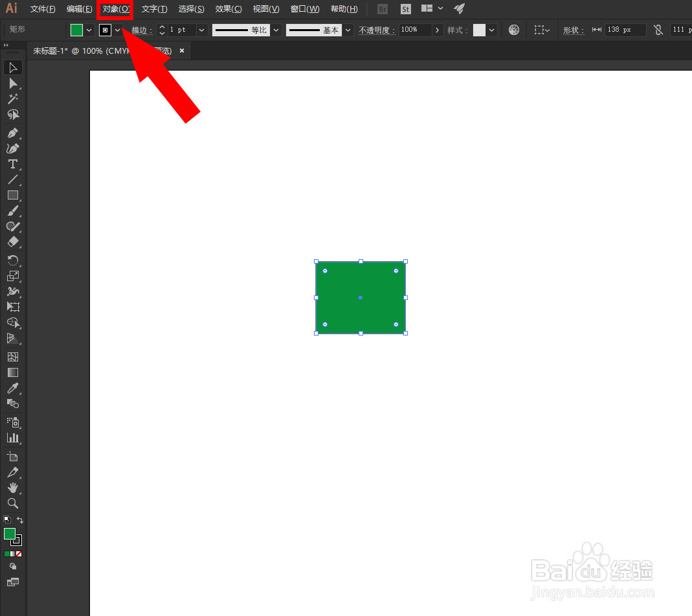Select the Selection tool arrow

13,67
